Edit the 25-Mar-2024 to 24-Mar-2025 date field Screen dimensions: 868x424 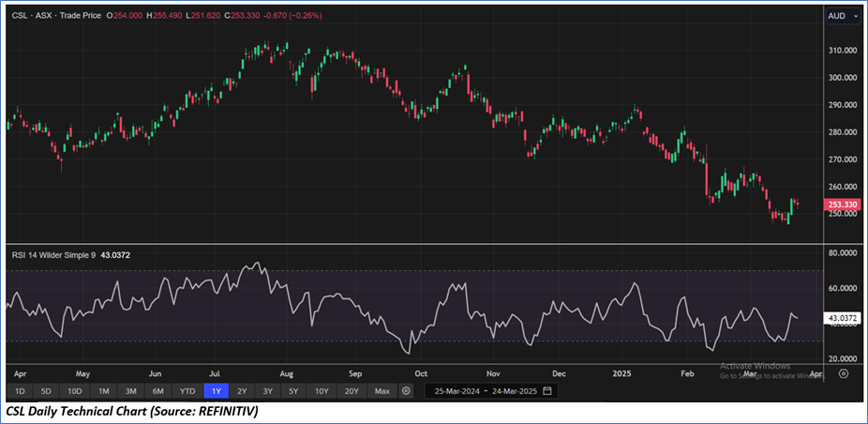tap(483, 390)
